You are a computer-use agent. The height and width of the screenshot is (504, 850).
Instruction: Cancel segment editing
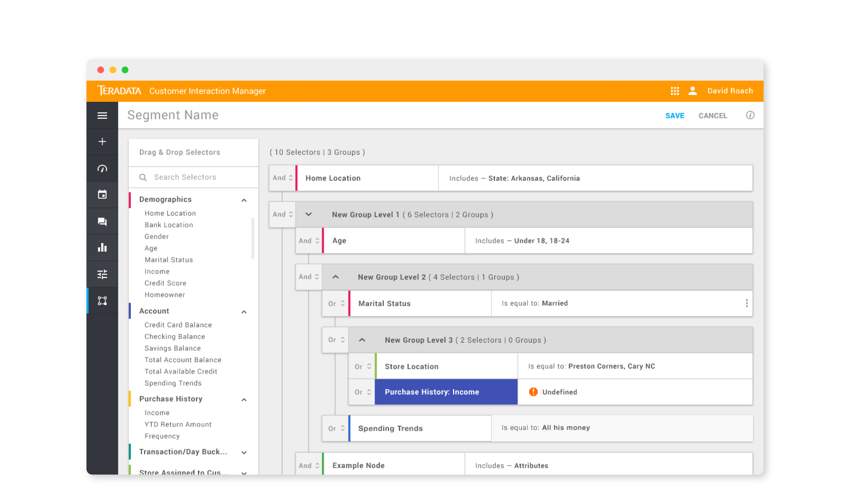[x=713, y=116]
